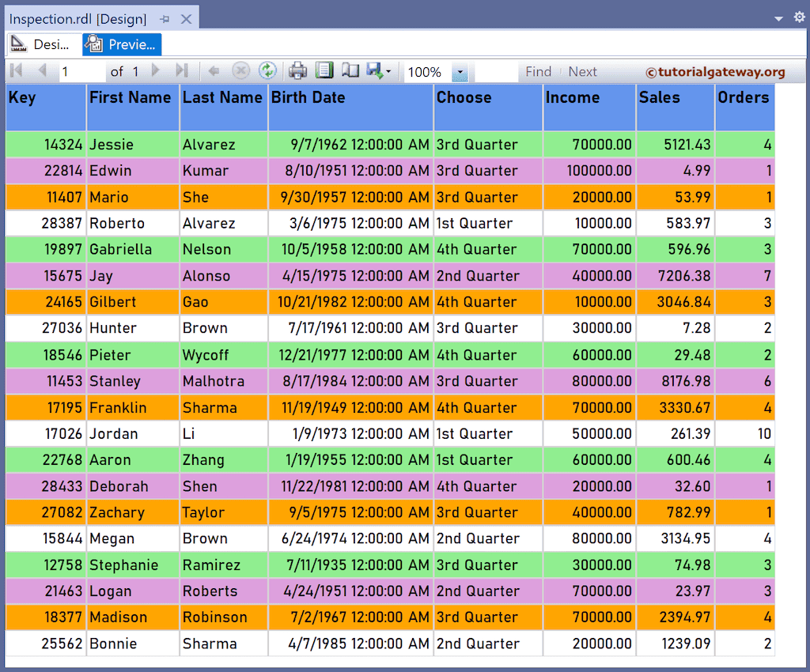
Task: Switch to Print Layout view
Action: pos(324,71)
